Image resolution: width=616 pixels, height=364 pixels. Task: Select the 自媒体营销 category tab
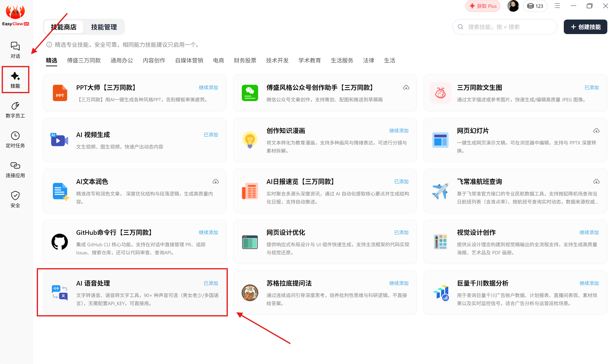189,60
